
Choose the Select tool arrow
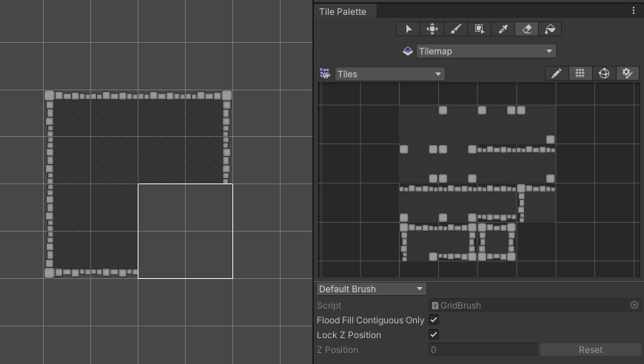pyautogui.click(x=409, y=29)
